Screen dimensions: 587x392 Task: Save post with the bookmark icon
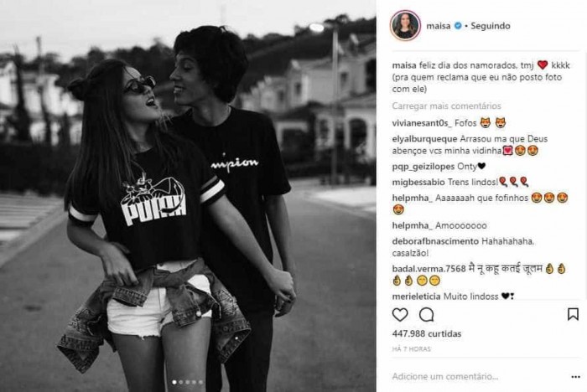573,314
